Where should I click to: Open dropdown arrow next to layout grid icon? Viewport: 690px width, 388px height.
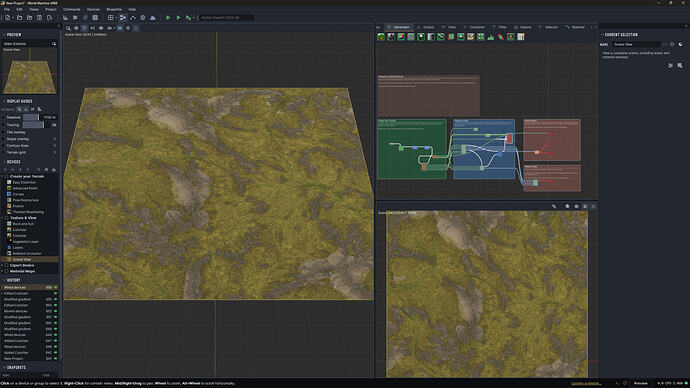[x=116, y=18]
